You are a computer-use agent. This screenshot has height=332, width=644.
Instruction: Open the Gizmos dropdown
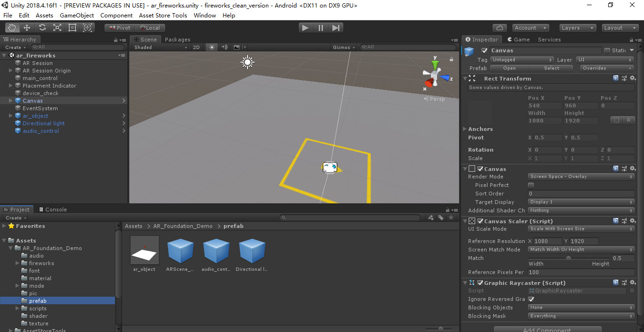[x=344, y=47]
